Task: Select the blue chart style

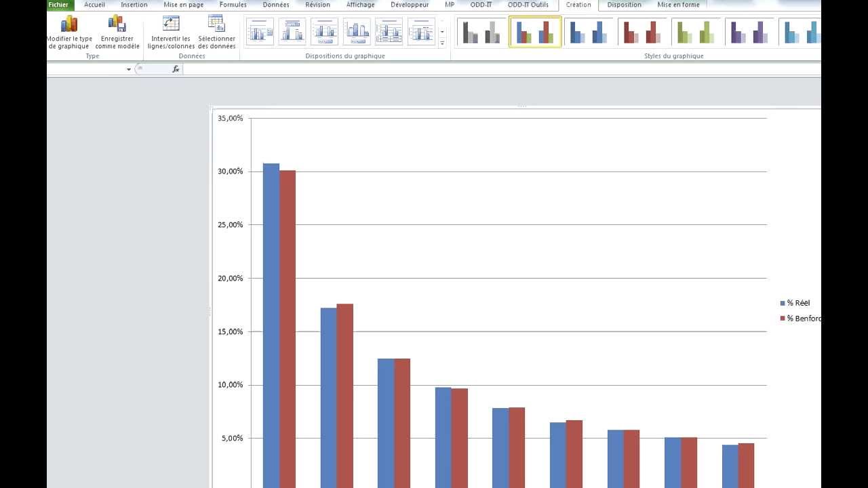Action: pyautogui.click(x=589, y=32)
